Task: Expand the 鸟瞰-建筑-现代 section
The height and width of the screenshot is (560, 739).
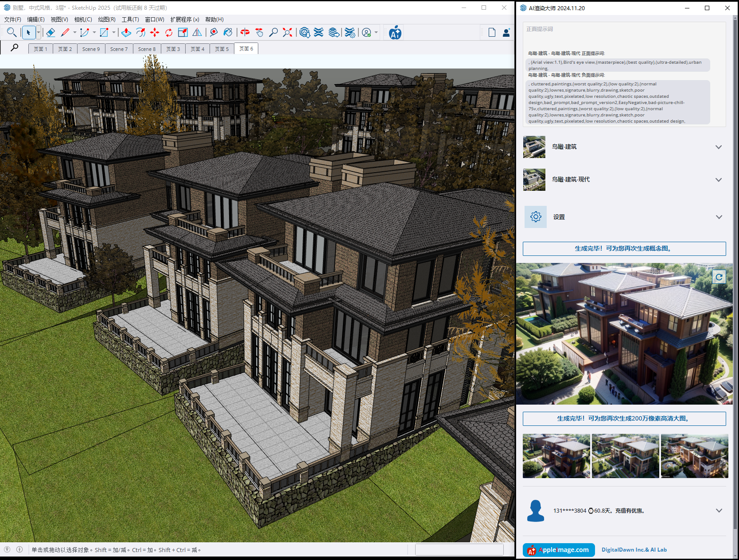Action: (718, 180)
